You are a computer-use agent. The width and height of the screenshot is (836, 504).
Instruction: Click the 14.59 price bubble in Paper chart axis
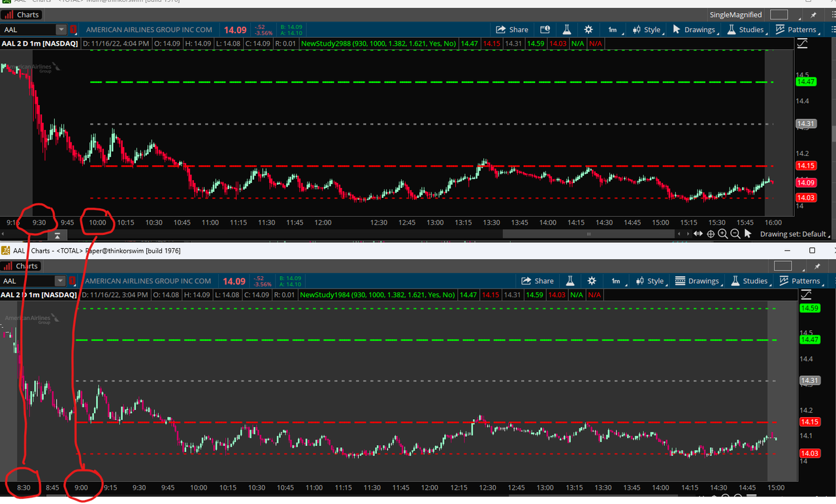tap(810, 308)
